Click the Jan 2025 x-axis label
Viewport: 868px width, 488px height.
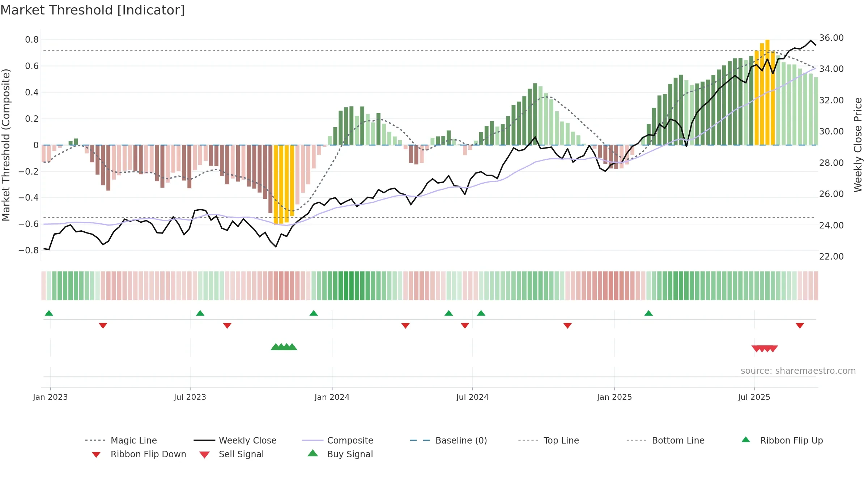(x=614, y=397)
